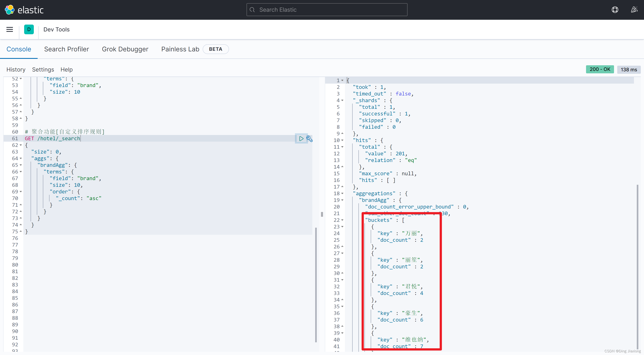Click the green D space avatar
The width and height of the screenshot is (644, 355).
29,30
